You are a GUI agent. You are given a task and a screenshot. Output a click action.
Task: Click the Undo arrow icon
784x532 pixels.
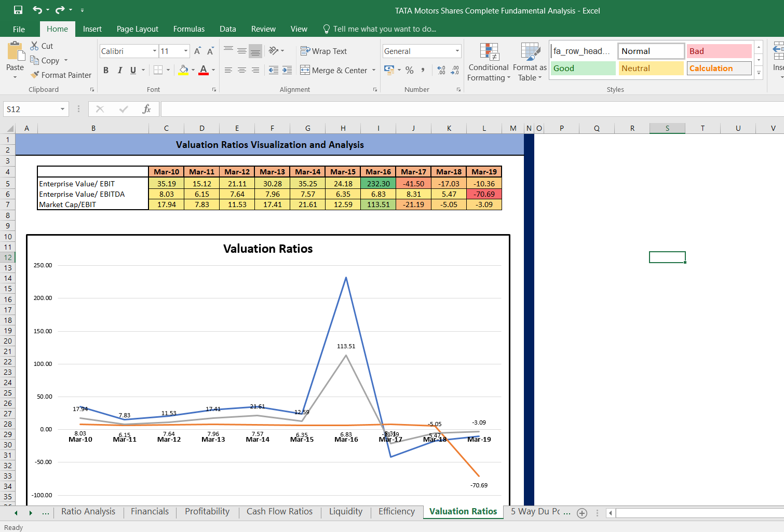tap(37, 10)
